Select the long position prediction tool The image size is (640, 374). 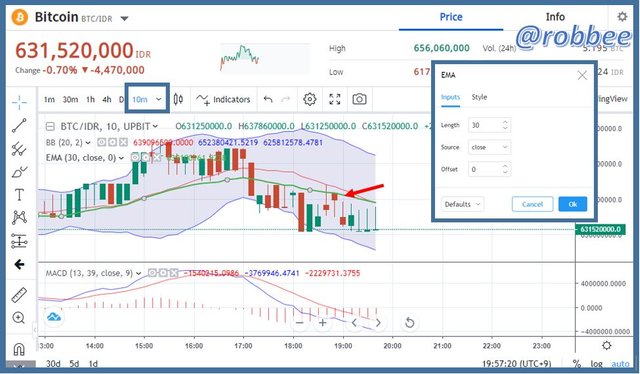(19, 241)
